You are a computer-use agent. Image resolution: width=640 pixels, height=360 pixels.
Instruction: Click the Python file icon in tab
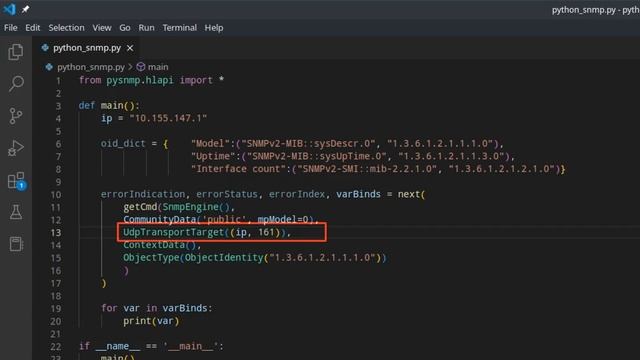coord(45,48)
